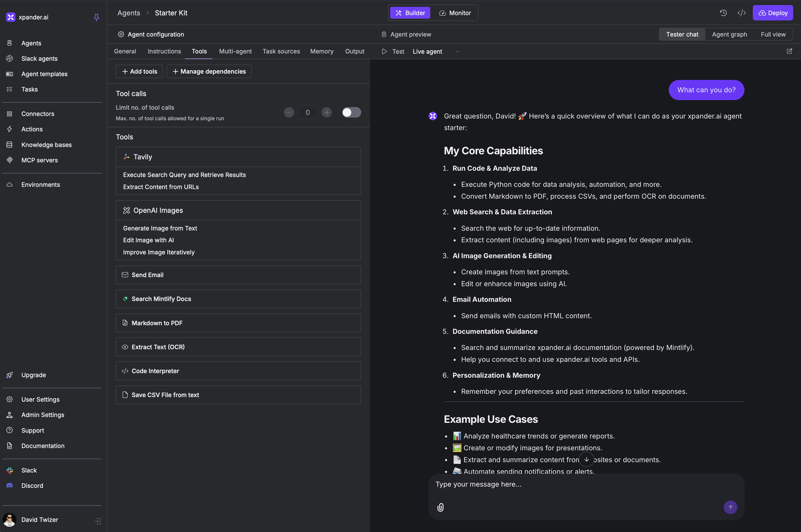Switch to the Memory tab
Viewport: 801px width, 532px height.
coord(322,51)
